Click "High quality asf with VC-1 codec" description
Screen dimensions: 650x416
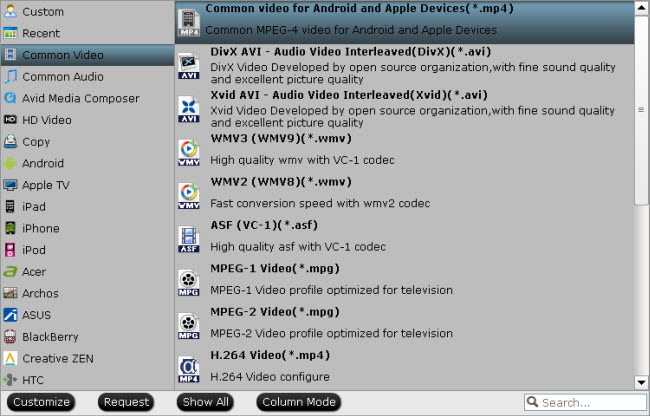pyautogui.click(x=298, y=247)
